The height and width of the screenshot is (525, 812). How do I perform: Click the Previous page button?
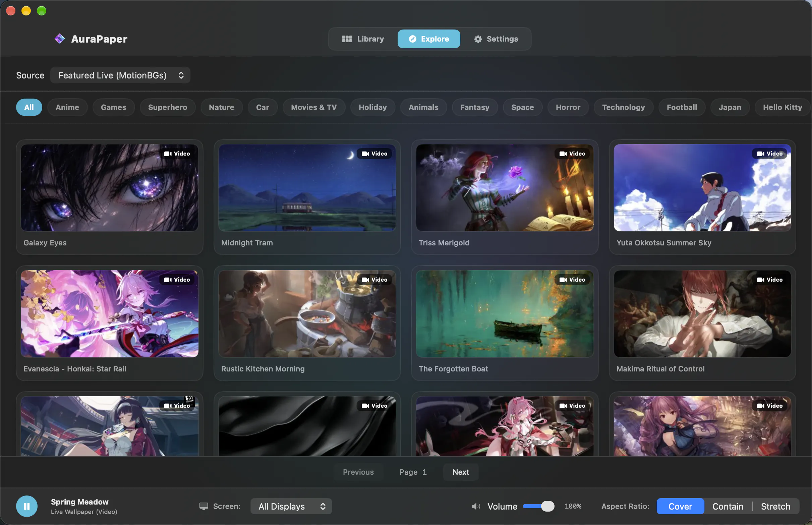coord(358,472)
